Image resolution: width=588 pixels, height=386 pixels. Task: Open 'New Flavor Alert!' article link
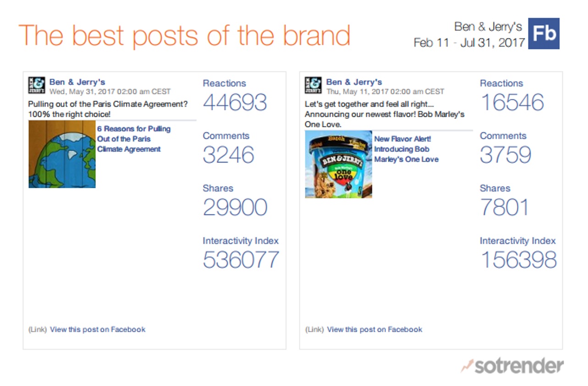(406, 149)
